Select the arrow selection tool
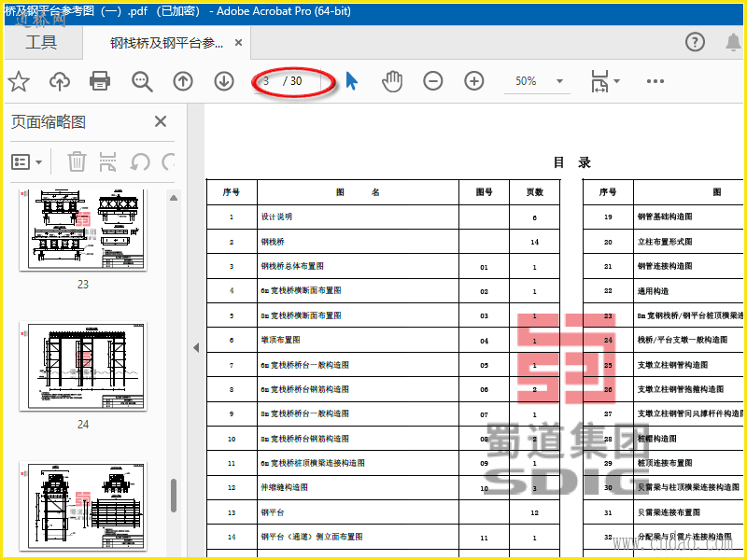747x560 pixels. click(x=352, y=81)
